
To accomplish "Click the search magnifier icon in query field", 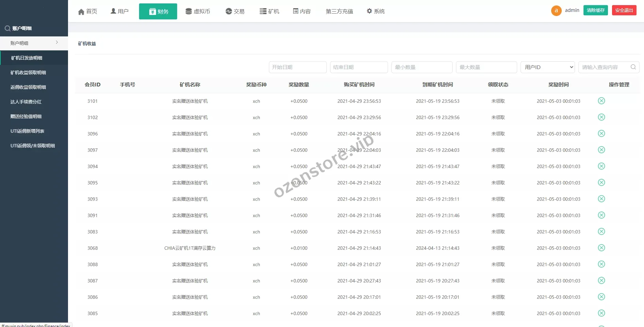I will [x=633, y=67].
